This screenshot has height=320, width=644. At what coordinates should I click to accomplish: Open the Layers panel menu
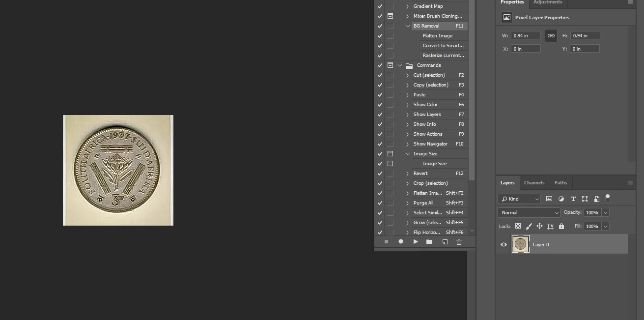pos(630,182)
